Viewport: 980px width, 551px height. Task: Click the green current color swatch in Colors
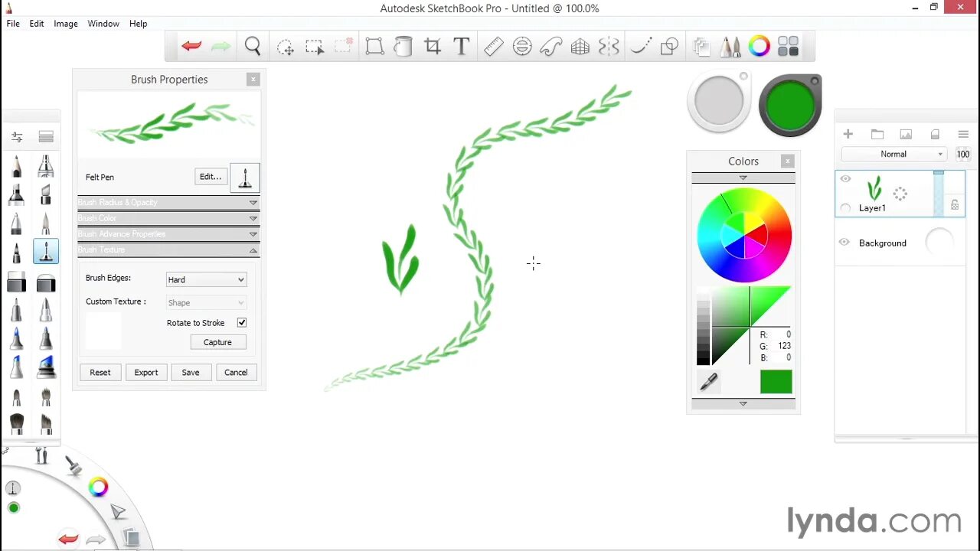[x=776, y=382]
